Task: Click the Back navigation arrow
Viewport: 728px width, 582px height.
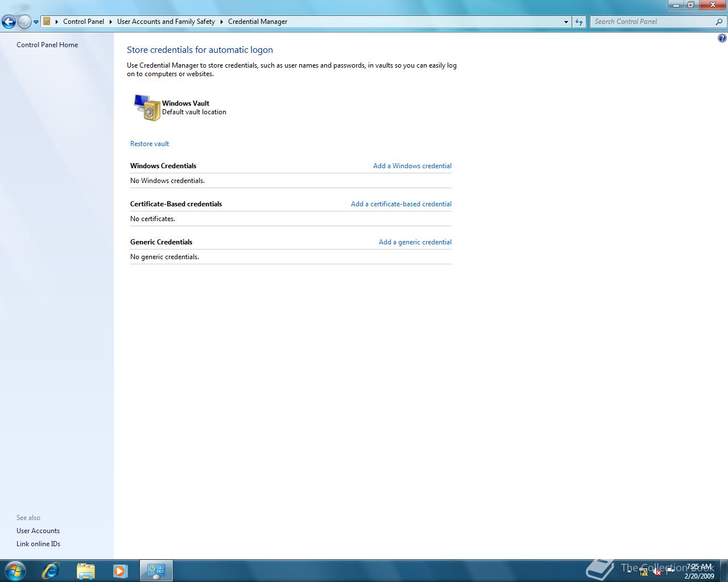Action: pos(9,22)
